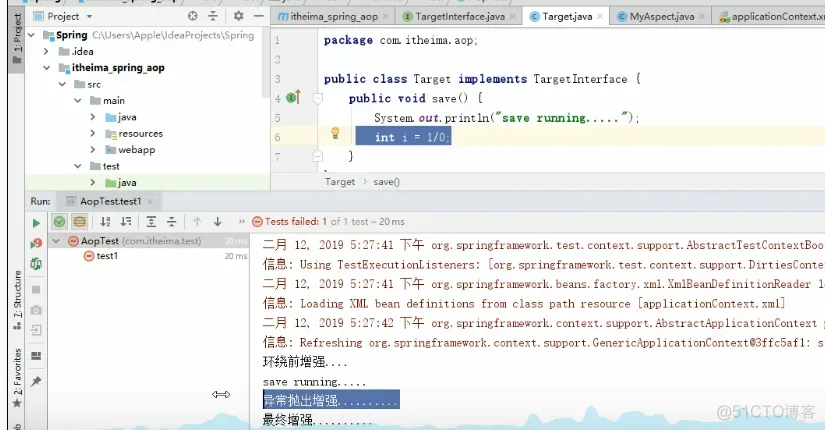Sort tests alphabetically icon
This screenshot has width=825, height=430.
(105, 222)
